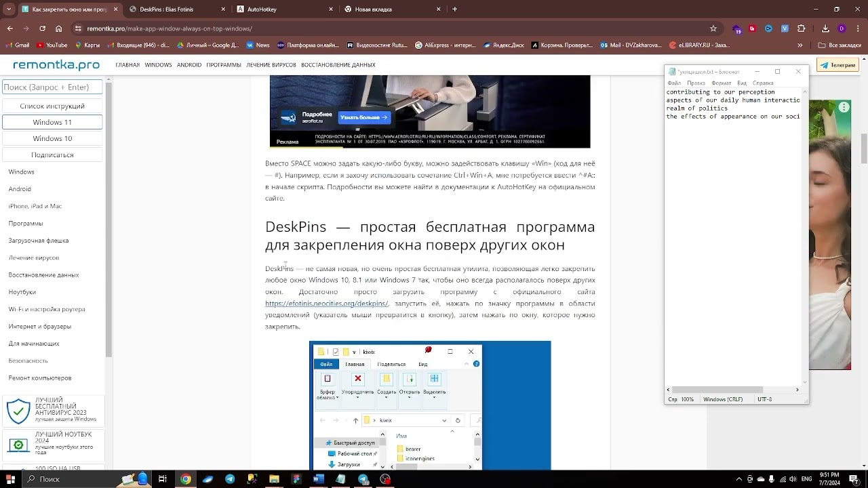Viewport: 868px width, 488px height.
Task: Open the Windows notification center
Action: pyautogui.click(x=854, y=479)
